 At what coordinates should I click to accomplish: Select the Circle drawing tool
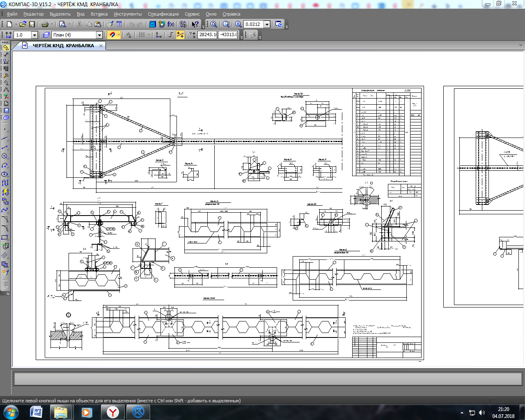5,156
